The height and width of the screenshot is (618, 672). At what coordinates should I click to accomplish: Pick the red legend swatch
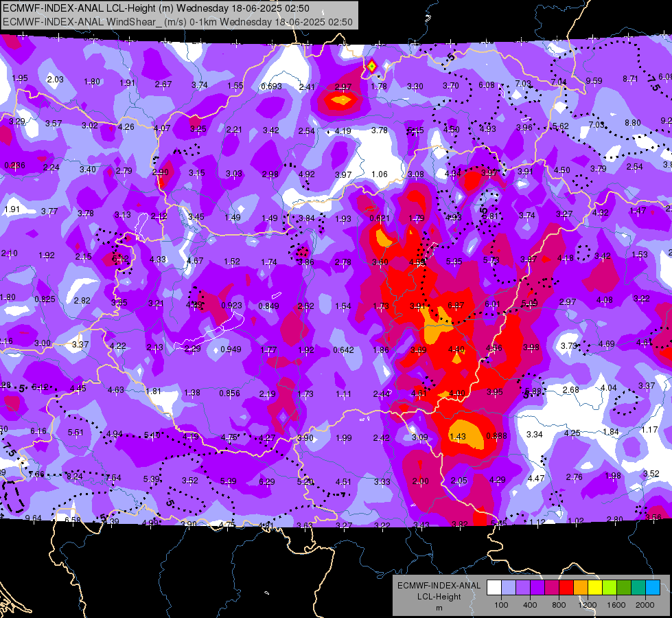pos(566,588)
